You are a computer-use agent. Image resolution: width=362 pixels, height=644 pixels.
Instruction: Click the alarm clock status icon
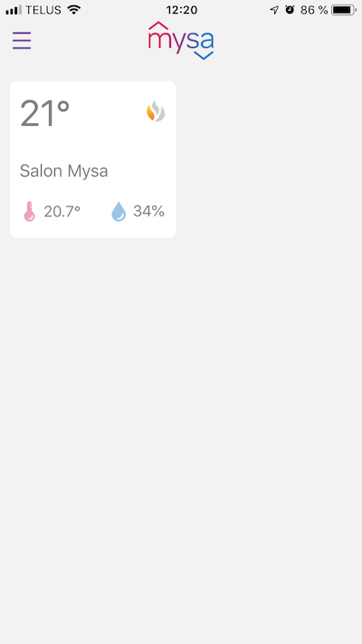[x=290, y=10]
